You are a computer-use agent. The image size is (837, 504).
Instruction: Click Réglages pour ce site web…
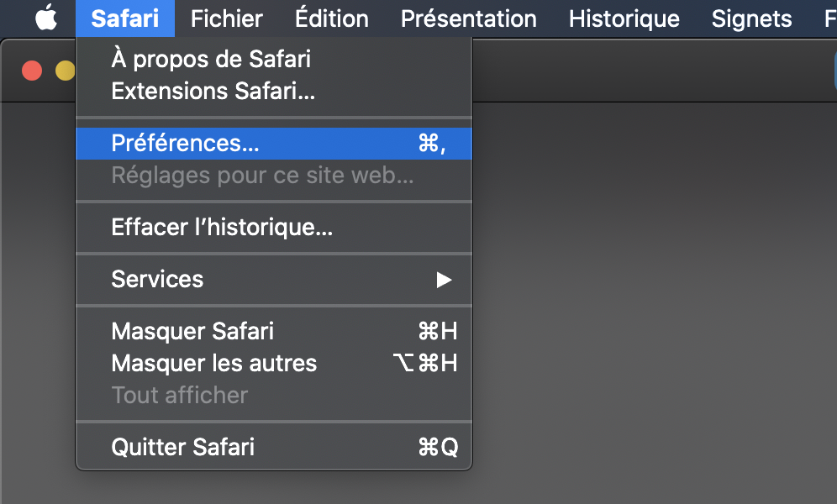click(262, 176)
